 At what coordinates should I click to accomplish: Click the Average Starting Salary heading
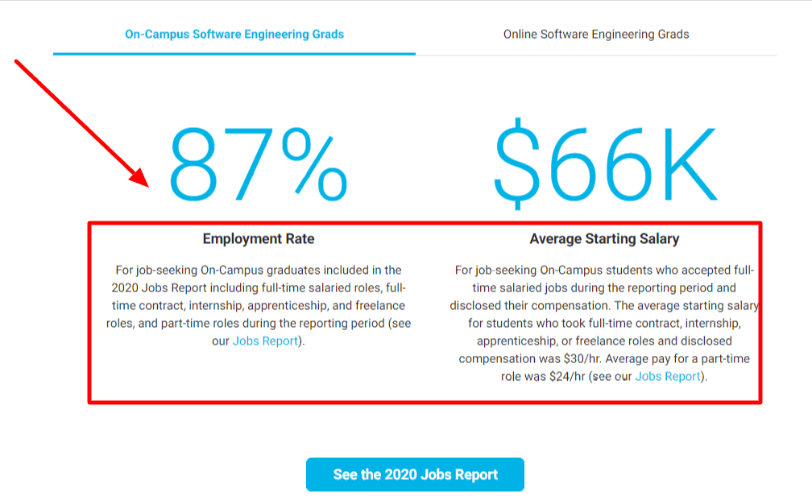604,239
